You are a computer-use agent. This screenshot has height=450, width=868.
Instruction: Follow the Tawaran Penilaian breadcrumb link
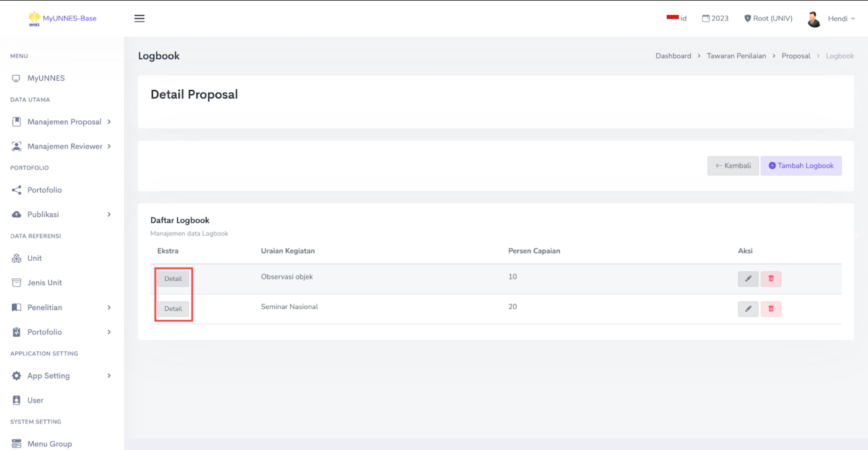click(736, 56)
